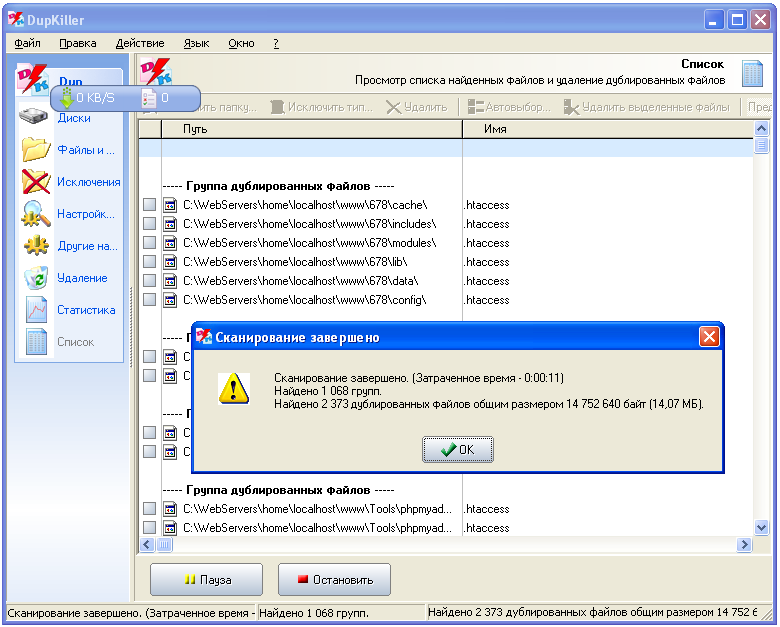The width and height of the screenshot is (780, 627).
Task: Click the horizontal scrollbar thumb
Action: click(x=164, y=544)
